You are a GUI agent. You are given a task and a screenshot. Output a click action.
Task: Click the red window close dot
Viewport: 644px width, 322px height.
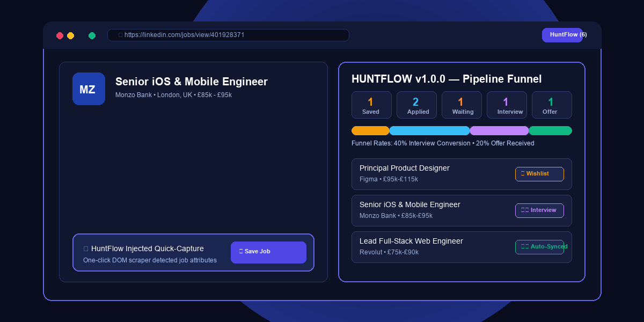click(x=60, y=35)
